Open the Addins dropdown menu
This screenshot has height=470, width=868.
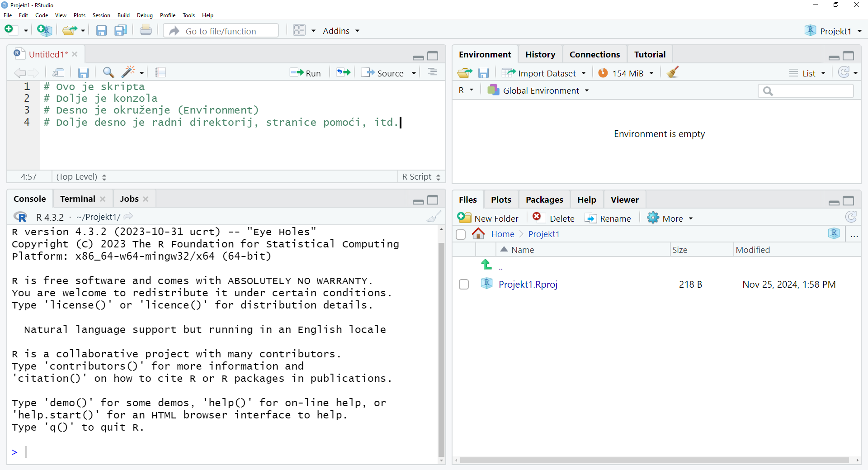(341, 31)
